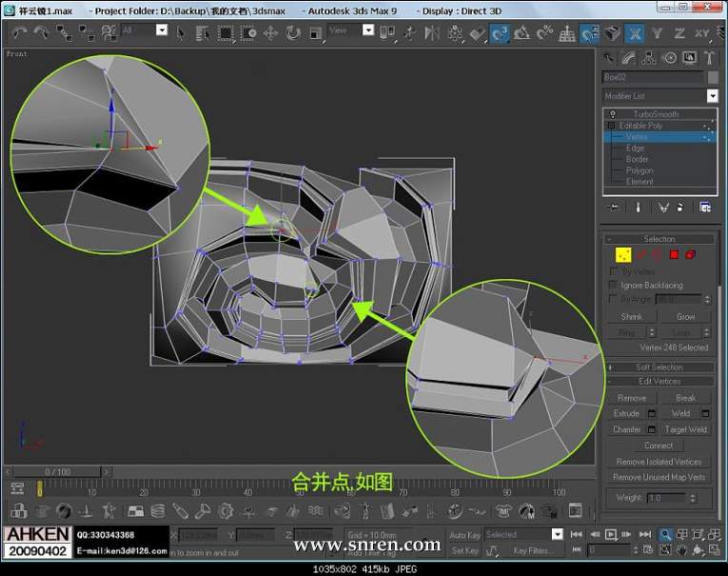Screen dimensions: 728x576
Task: Expand the Soft Selection rollout
Action: 659,367
